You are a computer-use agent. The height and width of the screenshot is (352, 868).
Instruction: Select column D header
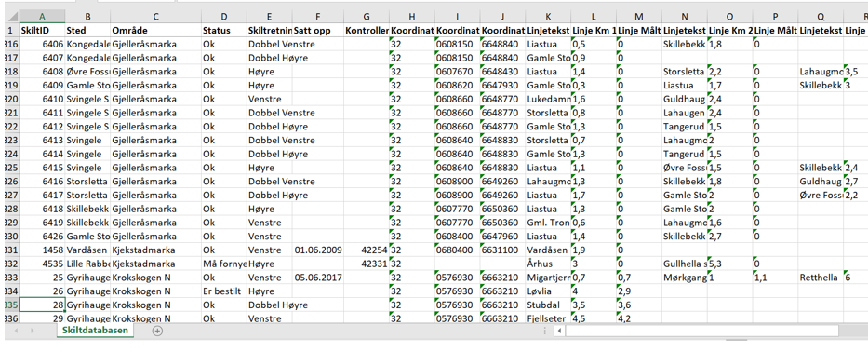[x=223, y=16]
